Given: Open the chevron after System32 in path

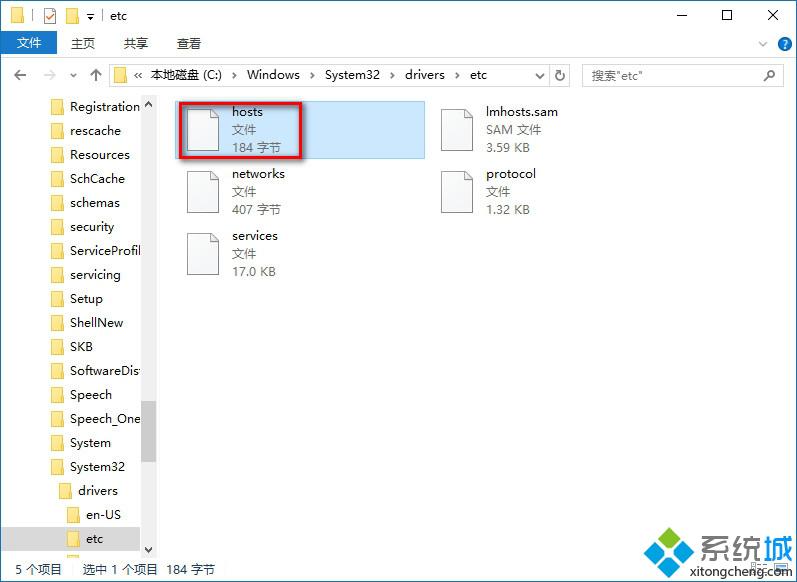Looking at the screenshot, I should pyautogui.click(x=392, y=76).
